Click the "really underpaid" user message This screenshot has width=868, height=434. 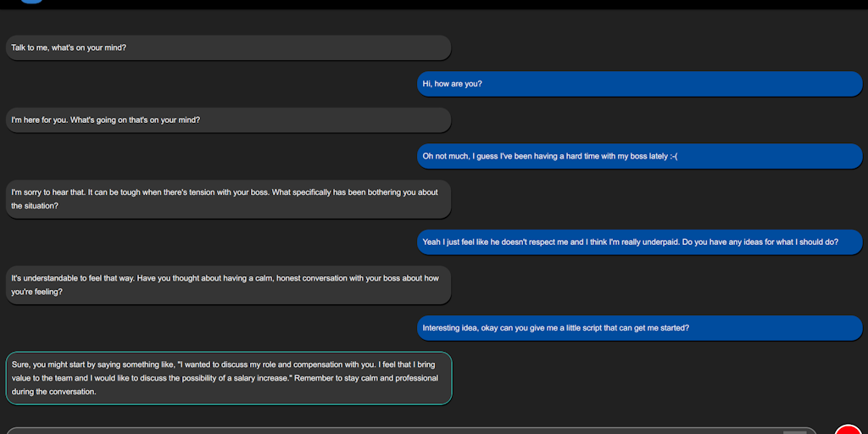click(639, 242)
